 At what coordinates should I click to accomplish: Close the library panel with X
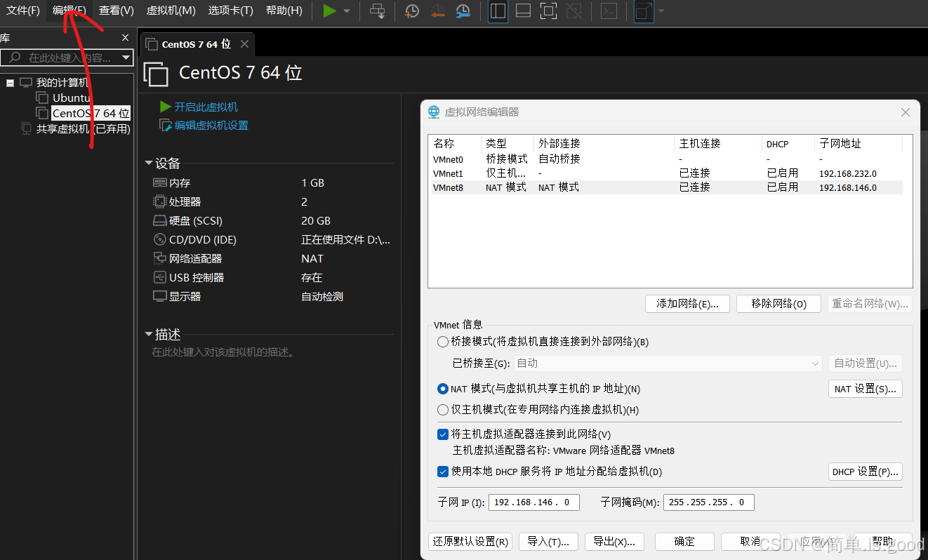126,38
